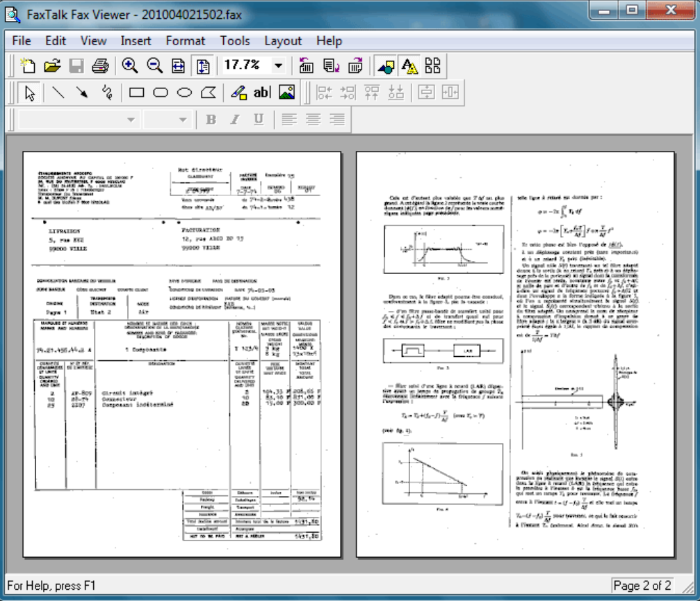Minimize the FaxTalk Fax Viewer window
700x601 pixels.
[x=604, y=10]
